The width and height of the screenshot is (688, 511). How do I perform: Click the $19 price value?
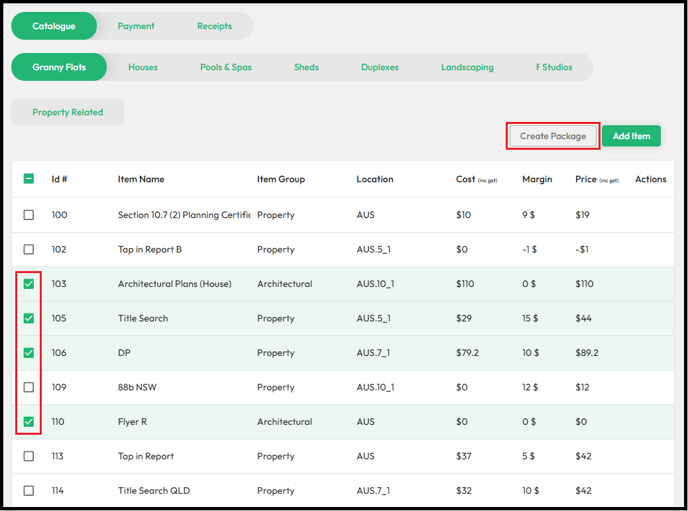[582, 215]
